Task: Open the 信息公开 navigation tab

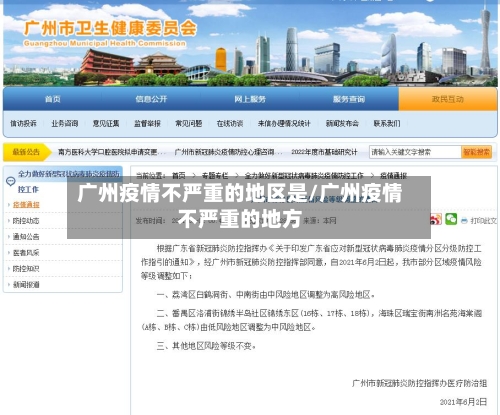Action: tap(151, 99)
